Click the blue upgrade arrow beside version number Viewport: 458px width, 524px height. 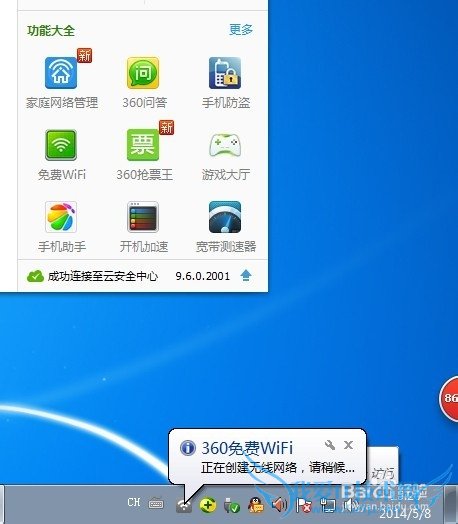(246, 276)
